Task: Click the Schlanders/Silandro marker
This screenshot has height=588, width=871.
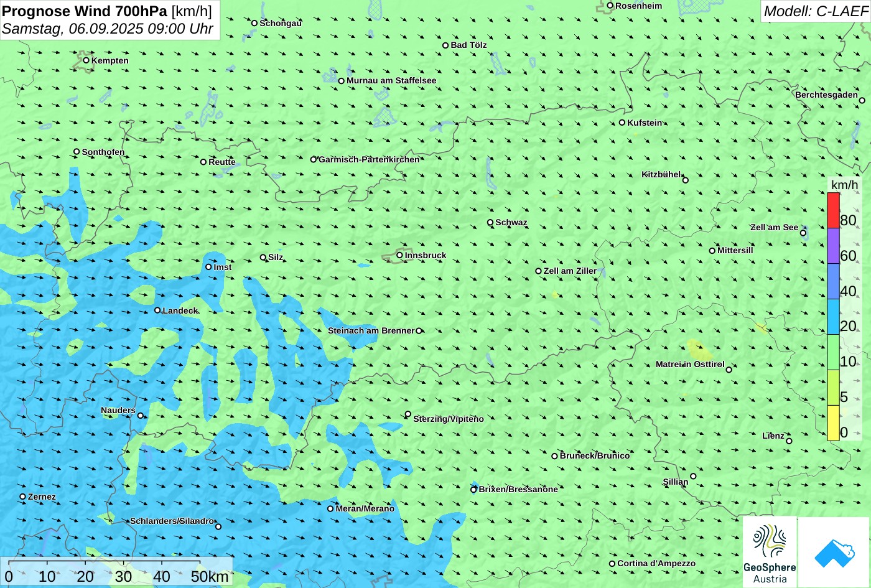Action: [x=218, y=526]
